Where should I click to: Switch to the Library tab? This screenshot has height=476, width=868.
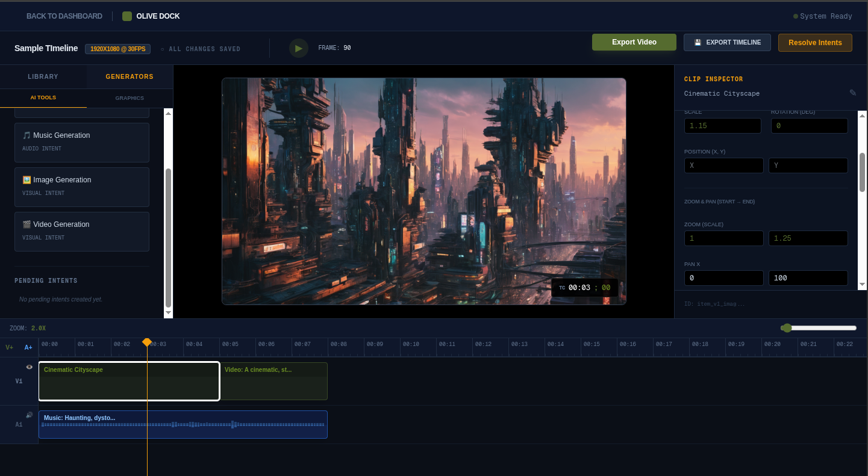tap(43, 76)
